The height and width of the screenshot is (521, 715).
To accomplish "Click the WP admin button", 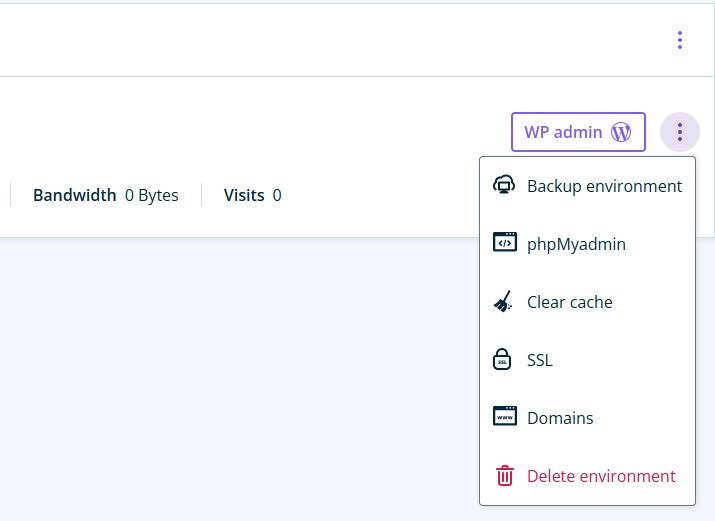I will tap(578, 132).
